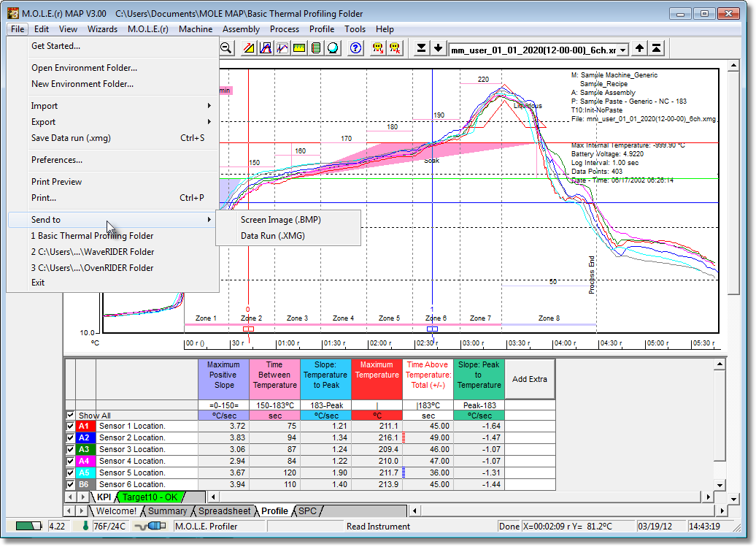Uncheck the A1 Sensor 1 checkbox
756x547 pixels.
click(x=70, y=426)
